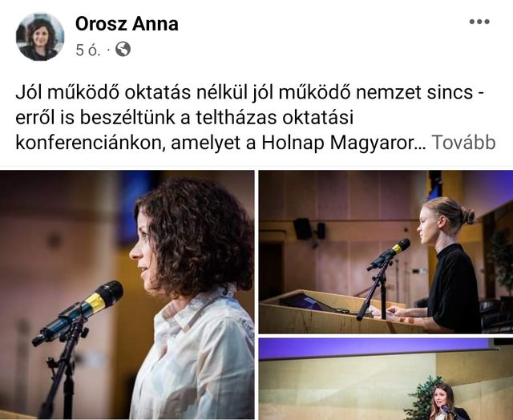The height and width of the screenshot is (420, 513).
Task: Click the wall speaker in podium photo
Action: (303, 229)
